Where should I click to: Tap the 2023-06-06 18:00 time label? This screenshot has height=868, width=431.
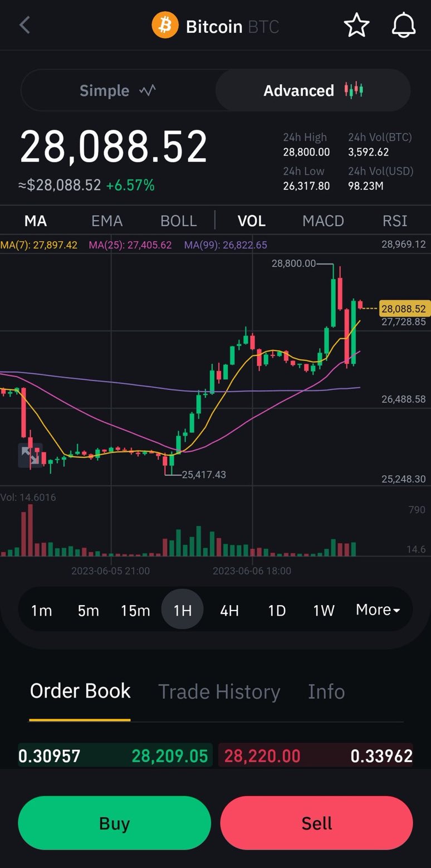tap(252, 571)
